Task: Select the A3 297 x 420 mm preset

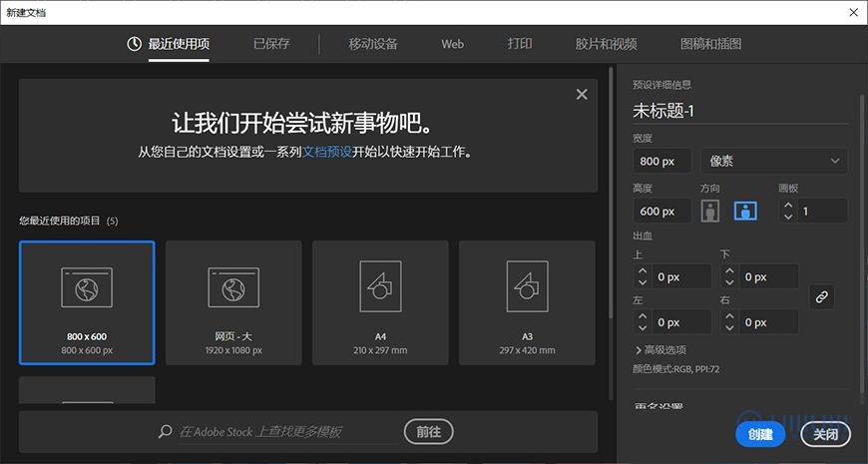Action: coord(527,303)
